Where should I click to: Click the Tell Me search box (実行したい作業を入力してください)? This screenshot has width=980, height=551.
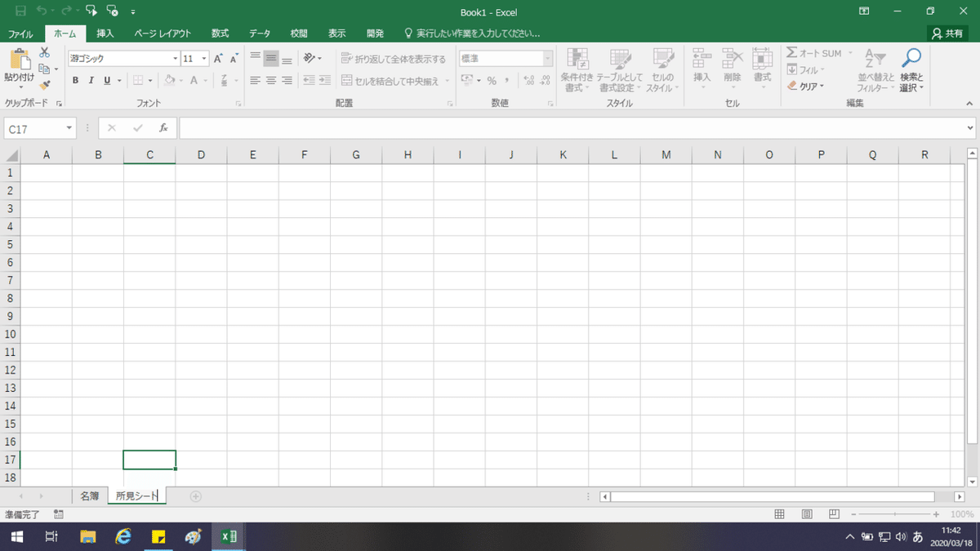473,33
